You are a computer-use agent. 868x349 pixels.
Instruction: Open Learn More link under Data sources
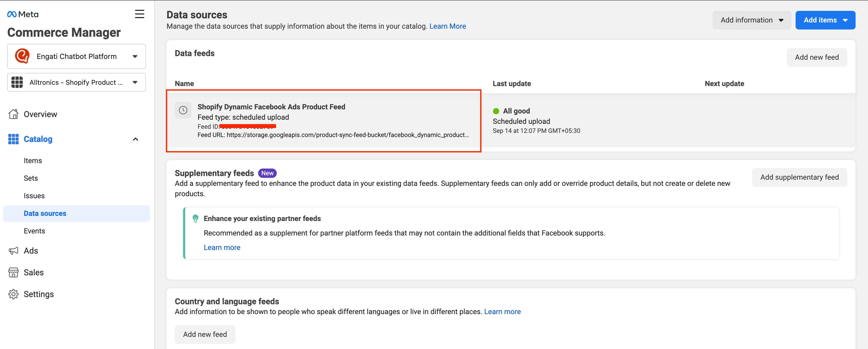click(x=447, y=26)
